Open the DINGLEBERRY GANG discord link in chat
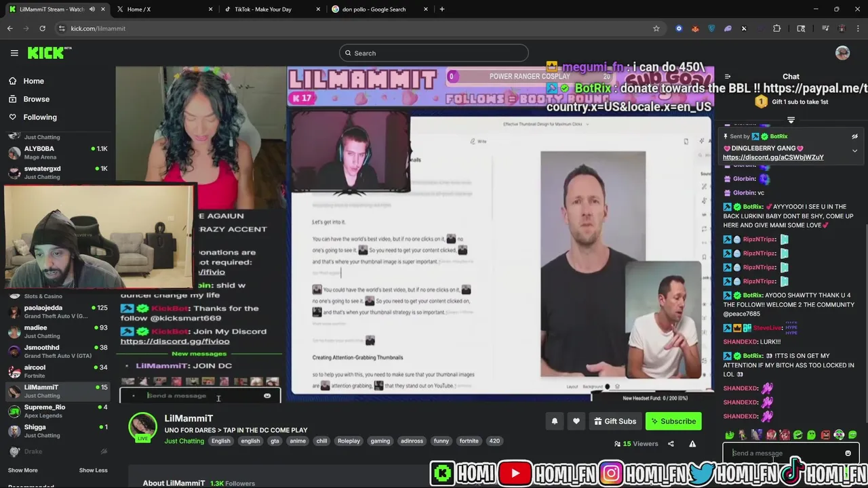Image resolution: width=868 pixels, height=488 pixels. 773,157
